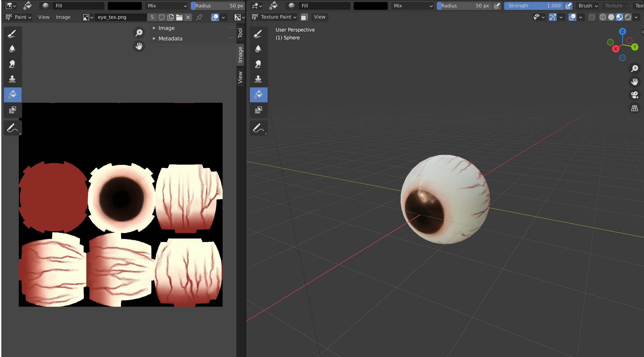
Task: Open the Mix blend mode dropdown in the 3D viewport
Action: point(412,6)
